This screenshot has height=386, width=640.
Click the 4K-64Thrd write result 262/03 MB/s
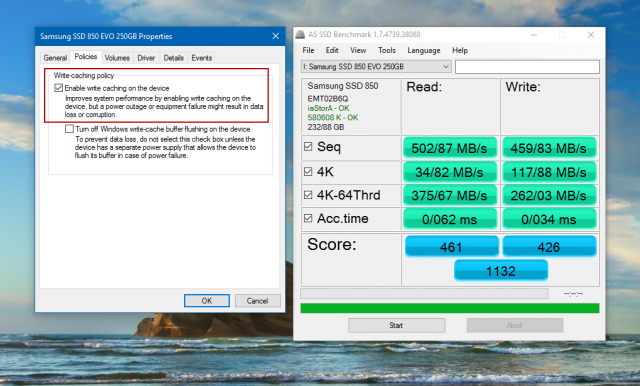click(x=549, y=195)
